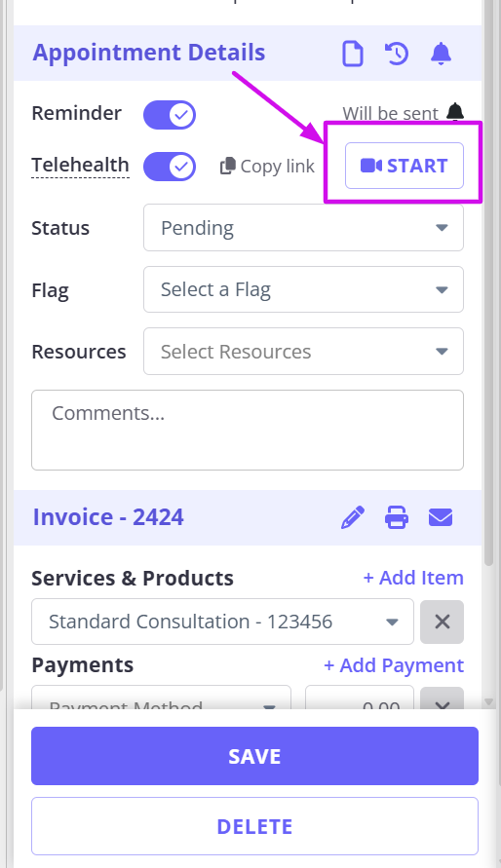Open the Status dropdown showing Pending
Image resolution: width=501 pixels, height=868 pixels.
tap(303, 228)
